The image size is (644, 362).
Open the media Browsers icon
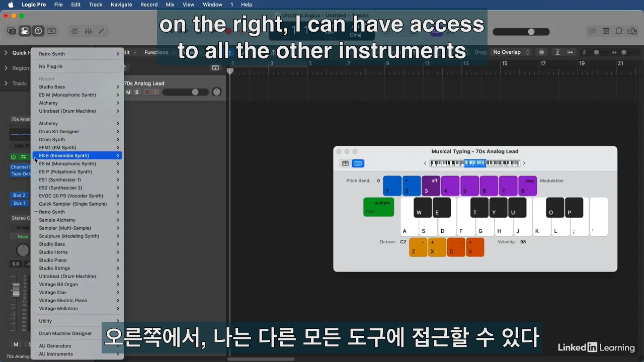[632, 31]
